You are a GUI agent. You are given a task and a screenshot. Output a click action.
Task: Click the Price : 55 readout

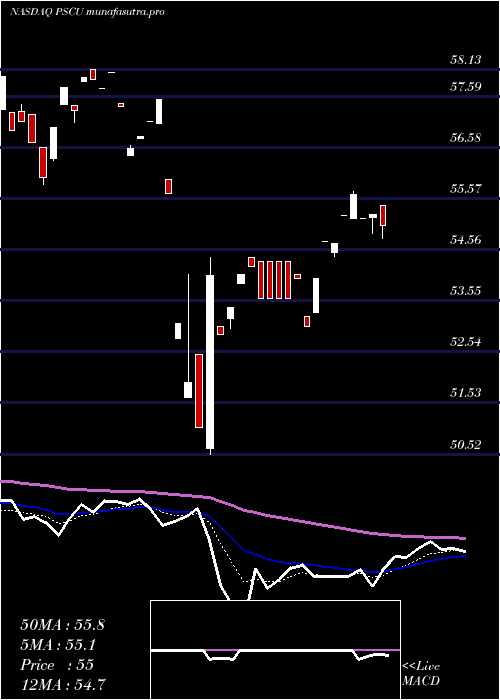(x=57, y=665)
